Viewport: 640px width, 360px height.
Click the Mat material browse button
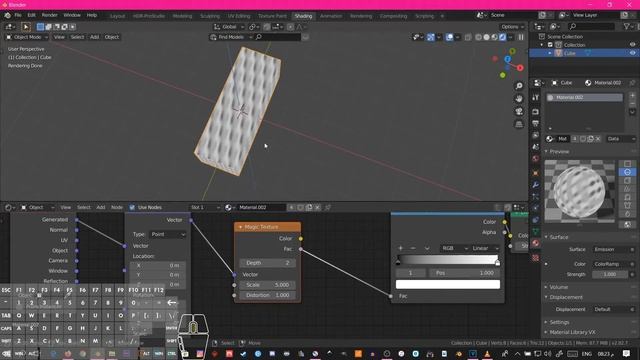(551, 139)
